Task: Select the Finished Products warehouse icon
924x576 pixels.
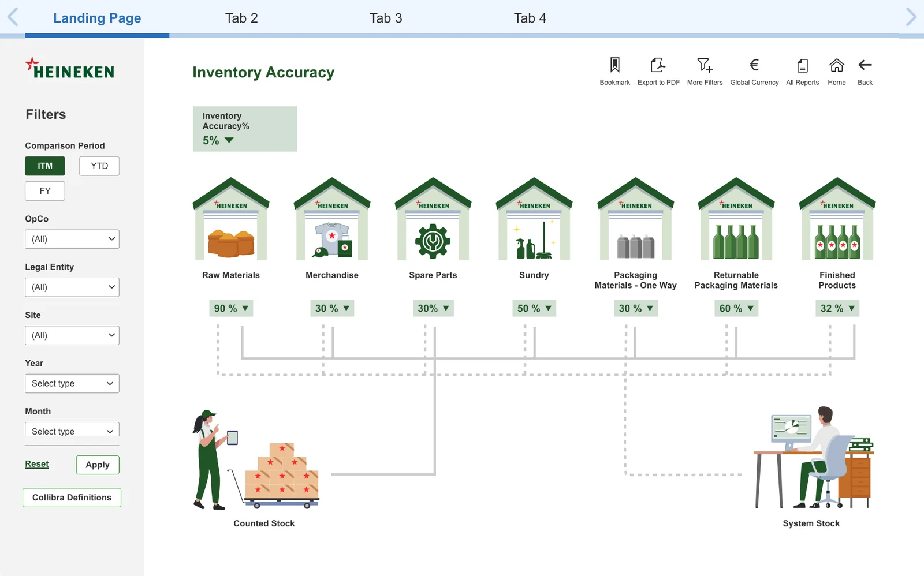Action: (x=837, y=218)
